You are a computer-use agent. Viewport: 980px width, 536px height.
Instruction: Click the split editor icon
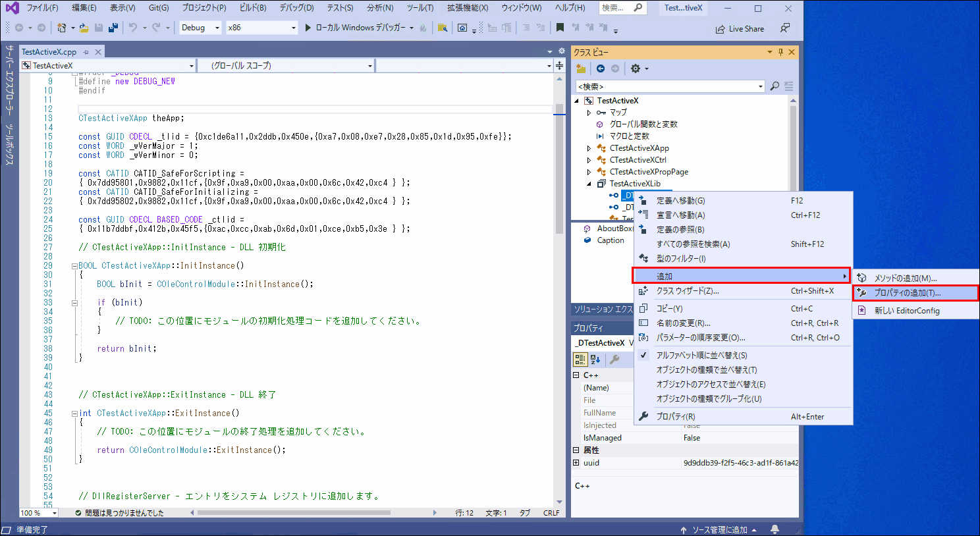pos(559,65)
